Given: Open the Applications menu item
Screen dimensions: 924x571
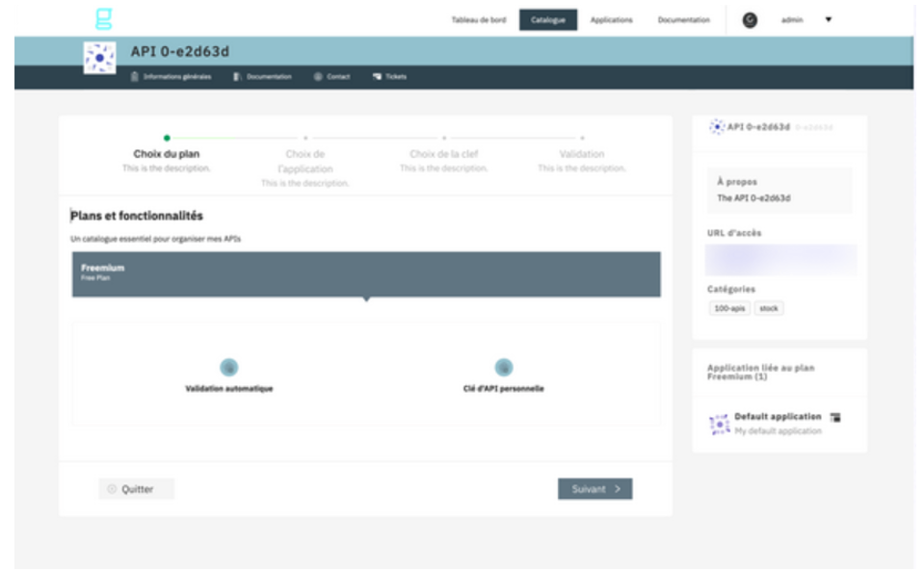Looking at the screenshot, I should point(612,20).
